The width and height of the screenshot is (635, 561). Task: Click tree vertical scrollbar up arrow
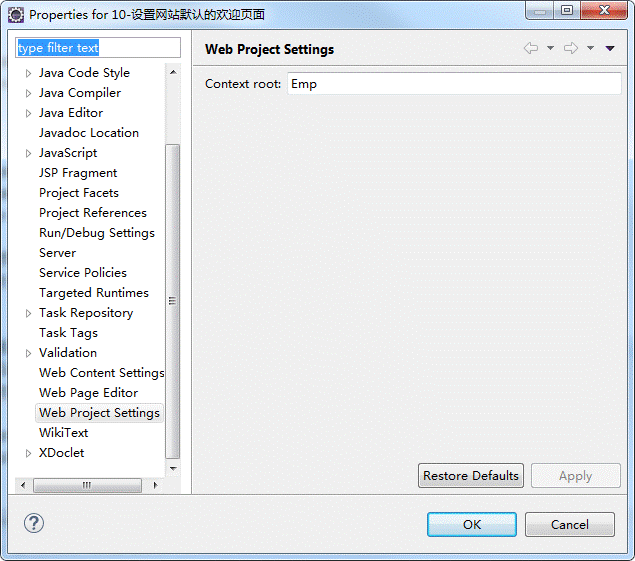(173, 72)
